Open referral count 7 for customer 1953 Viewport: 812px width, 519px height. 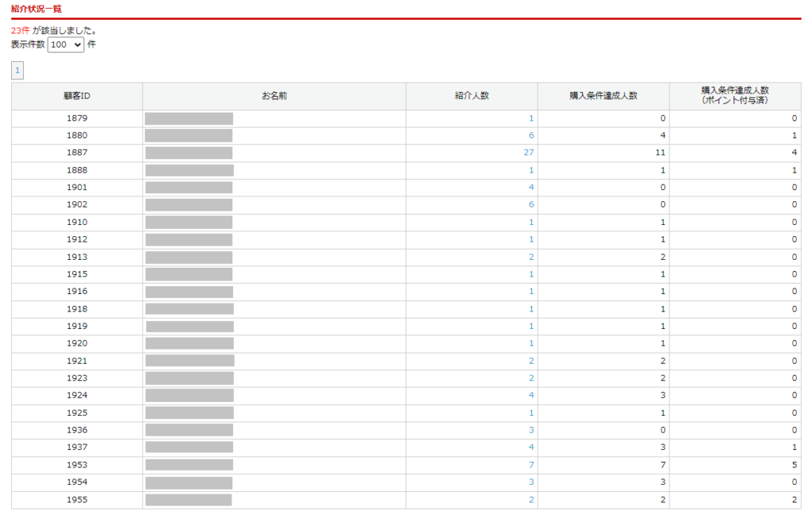[530, 464]
